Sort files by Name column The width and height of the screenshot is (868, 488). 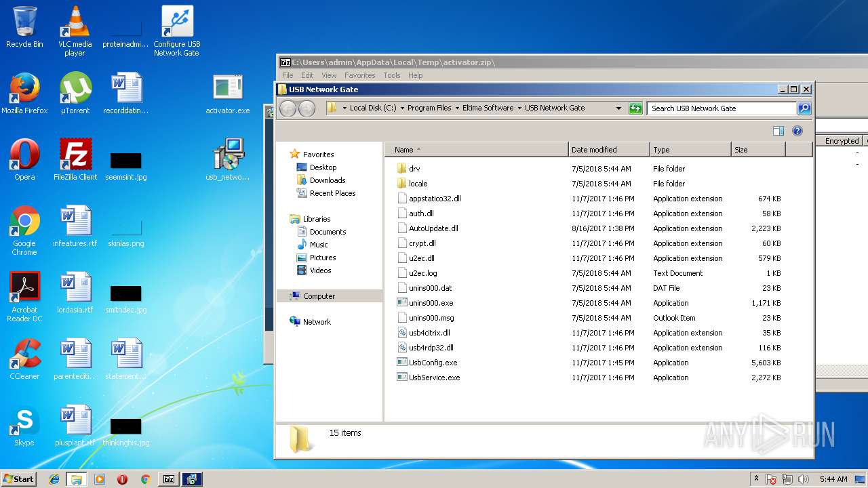477,150
